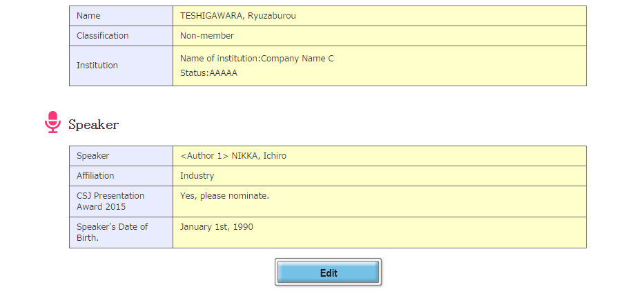The width and height of the screenshot is (644, 296).
Task: Select the "Yes, please nominate." text
Action: click(x=224, y=196)
